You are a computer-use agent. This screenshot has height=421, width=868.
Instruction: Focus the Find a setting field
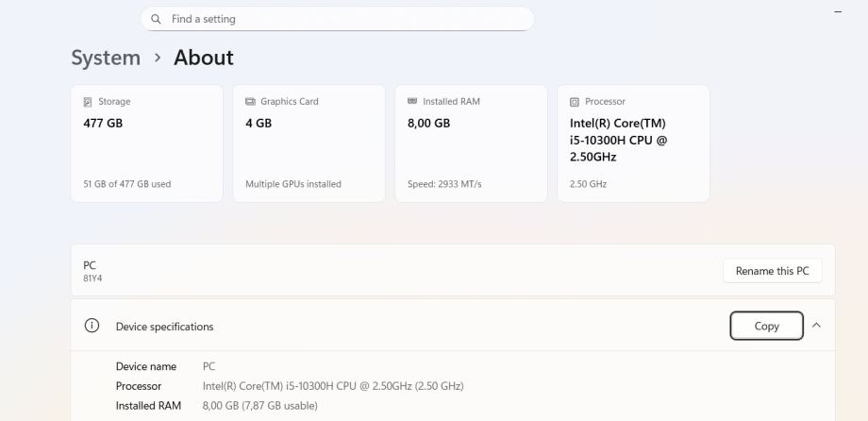(x=340, y=19)
